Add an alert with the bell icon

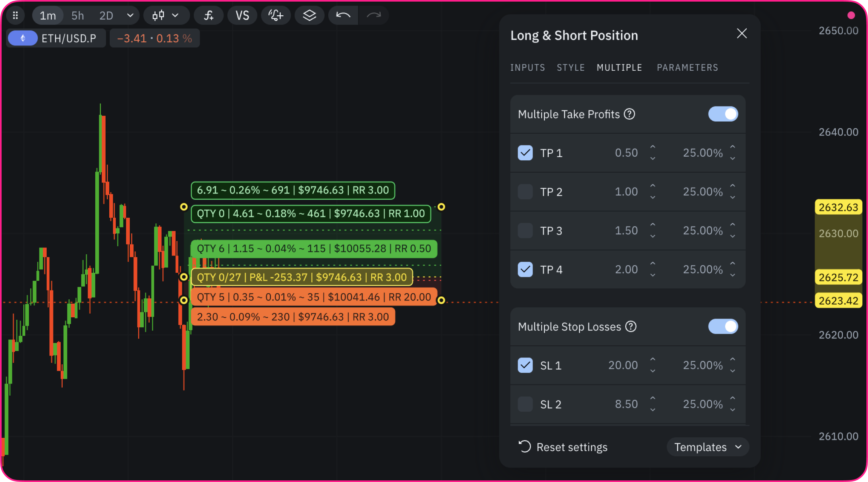276,16
